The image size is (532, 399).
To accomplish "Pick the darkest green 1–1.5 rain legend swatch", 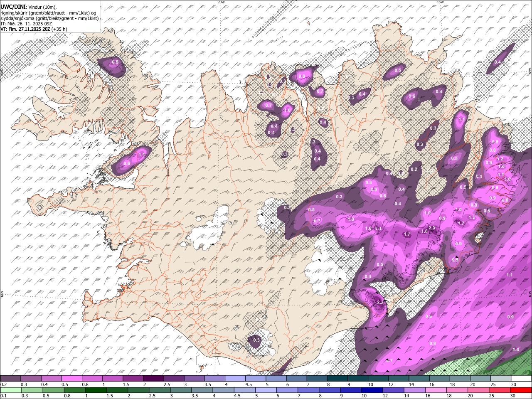I will pos(96,390).
